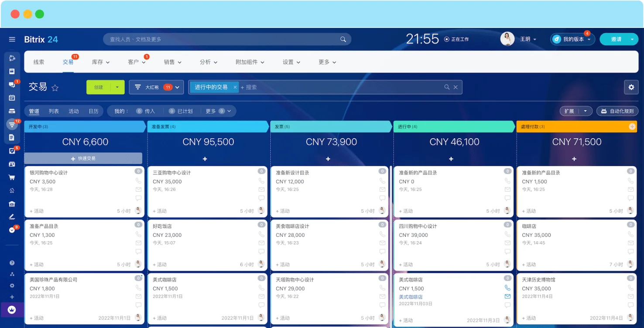Open the online store cart icon in sidebar
The height and width of the screenshot is (328, 644).
pyautogui.click(x=12, y=178)
